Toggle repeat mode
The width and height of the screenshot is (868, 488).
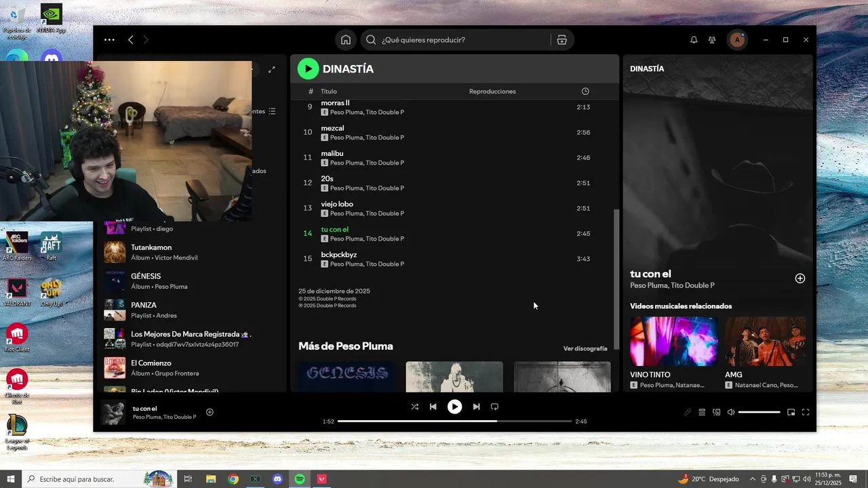(494, 407)
